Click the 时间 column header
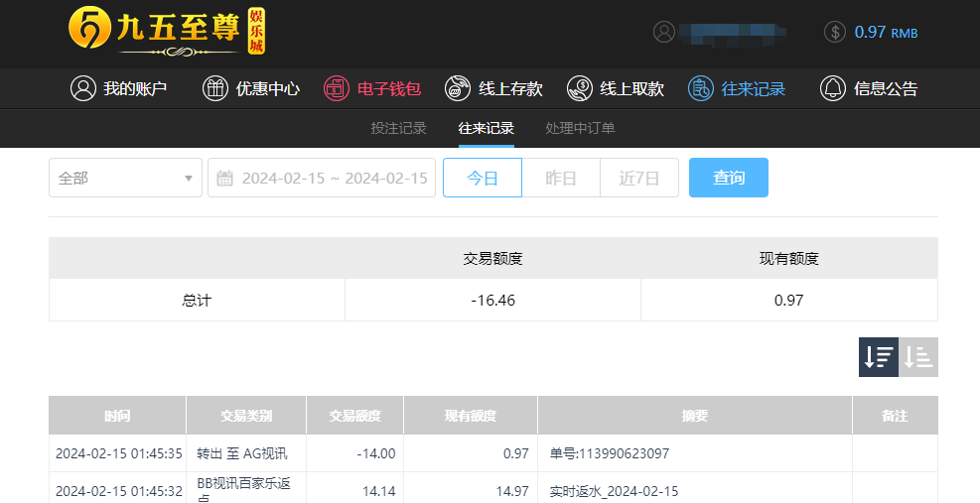This screenshot has width=980, height=503. (x=117, y=416)
